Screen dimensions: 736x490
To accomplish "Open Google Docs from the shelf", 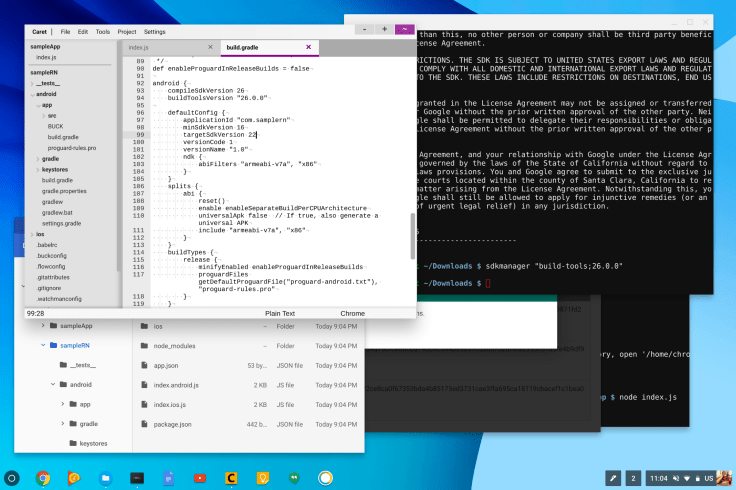I will (x=169, y=478).
